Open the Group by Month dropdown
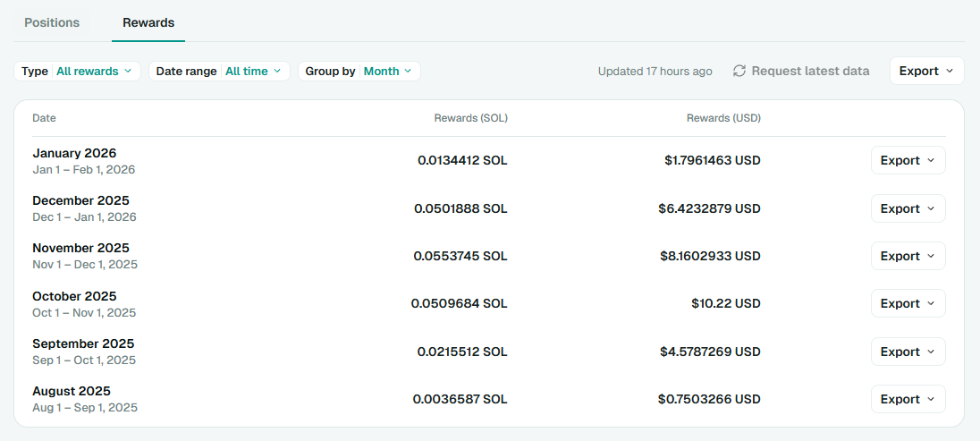The height and width of the screenshot is (441, 980). tap(359, 71)
